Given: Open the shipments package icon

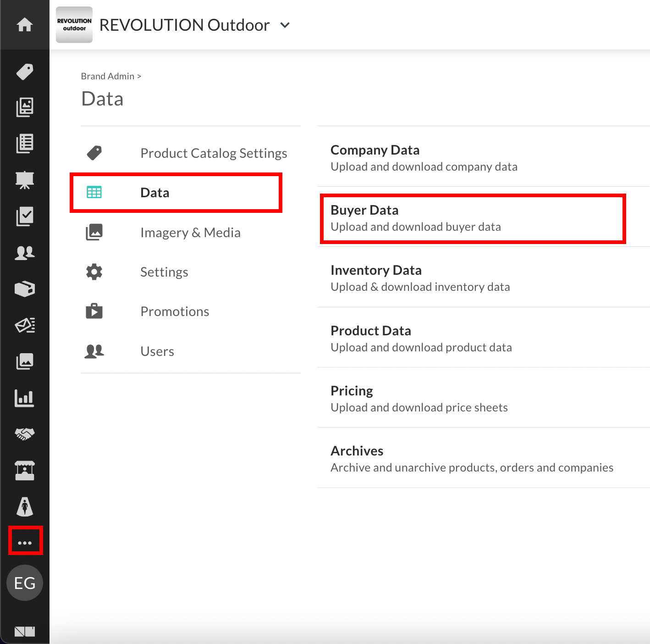Looking at the screenshot, I should pyautogui.click(x=25, y=289).
